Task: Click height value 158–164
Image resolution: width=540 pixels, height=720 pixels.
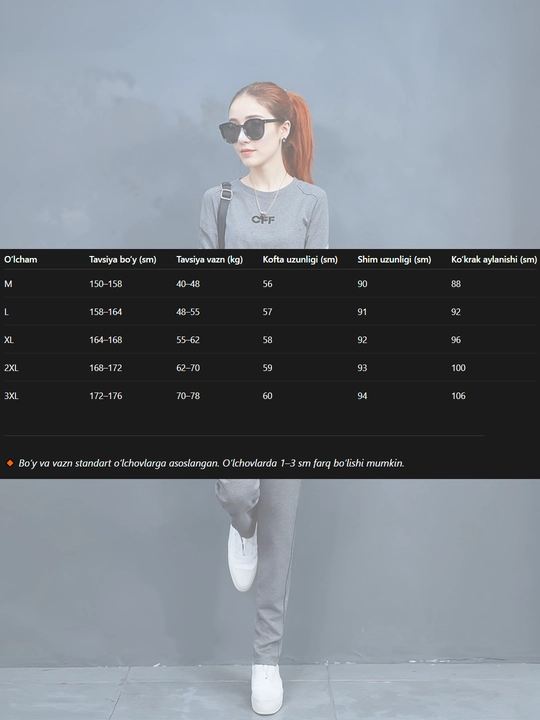Action: coord(106,312)
